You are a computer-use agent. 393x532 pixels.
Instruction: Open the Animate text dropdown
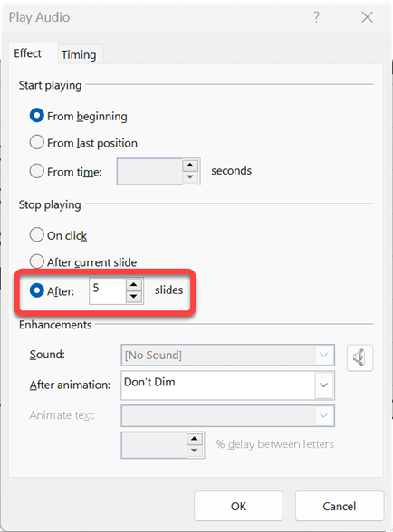(227, 415)
